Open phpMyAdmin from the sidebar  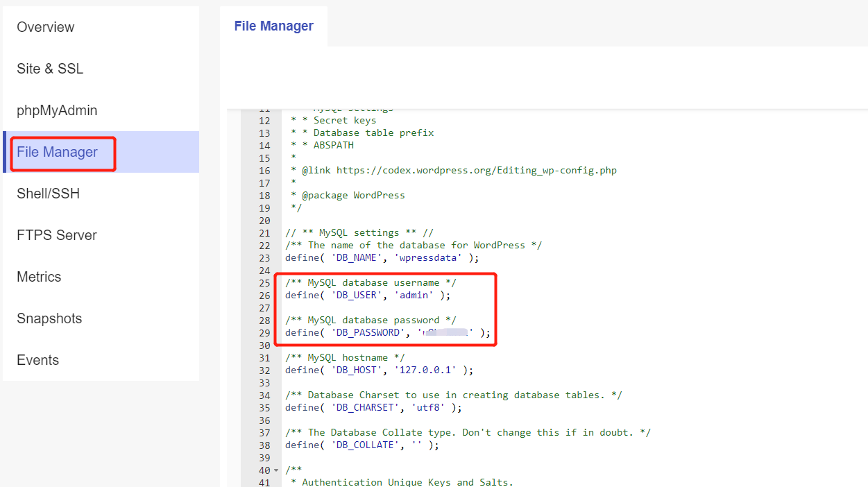click(x=101, y=110)
